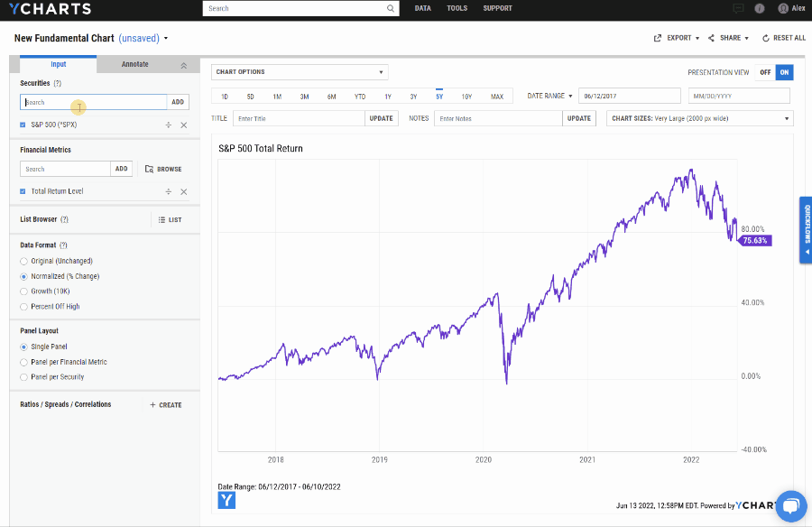Expand the Chart Options dropdown
The height and width of the screenshot is (527, 812).
tap(300, 72)
